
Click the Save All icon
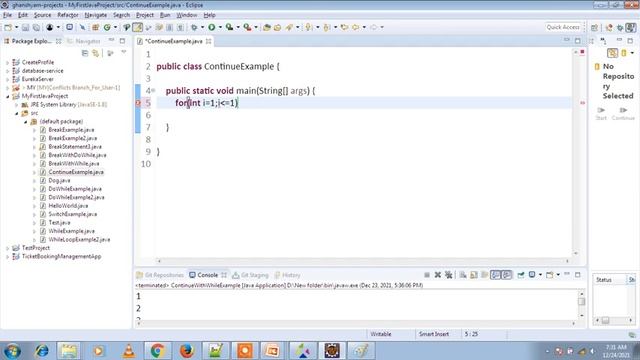[36, 27]
